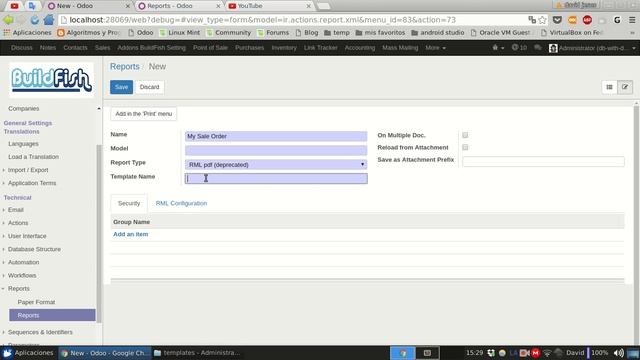This screenshot has width=640, height=360.
Task: Toggle the On Multiple Doc. checkbox
Action: [465, 135]
